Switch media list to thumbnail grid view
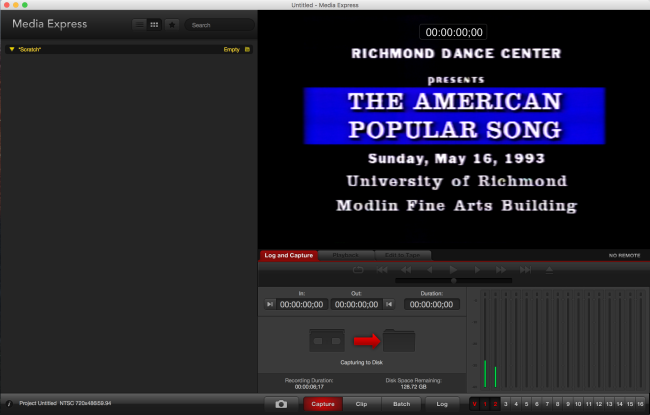This screenshot has height=415, width=650. (154, 25)
